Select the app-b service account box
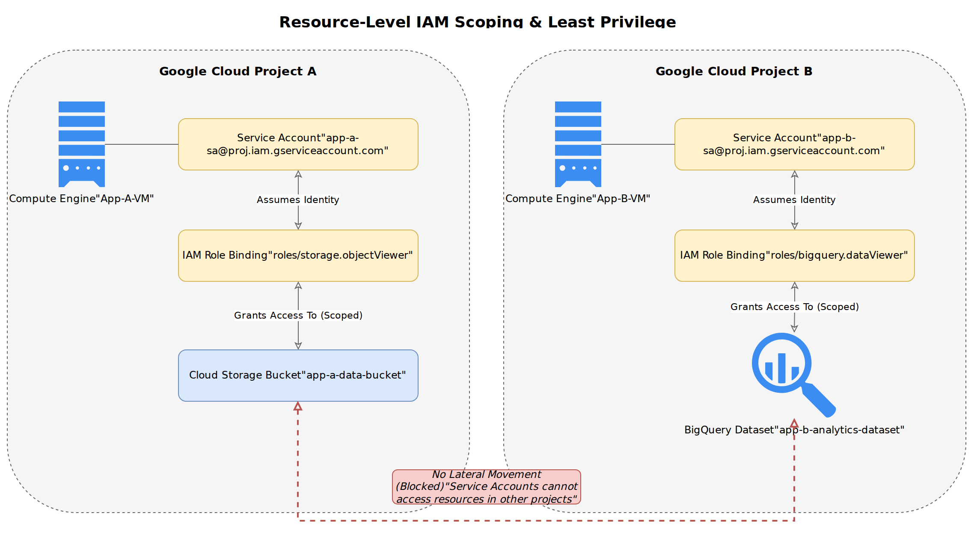The width and height of the screenshot is (980, 543). pyautogui.click(x=795, y=144)
